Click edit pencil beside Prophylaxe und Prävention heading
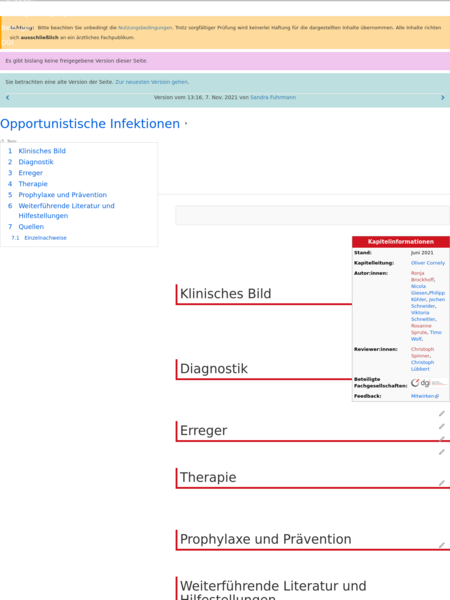This screenshot has width=450, height=600. click(442, 545)
